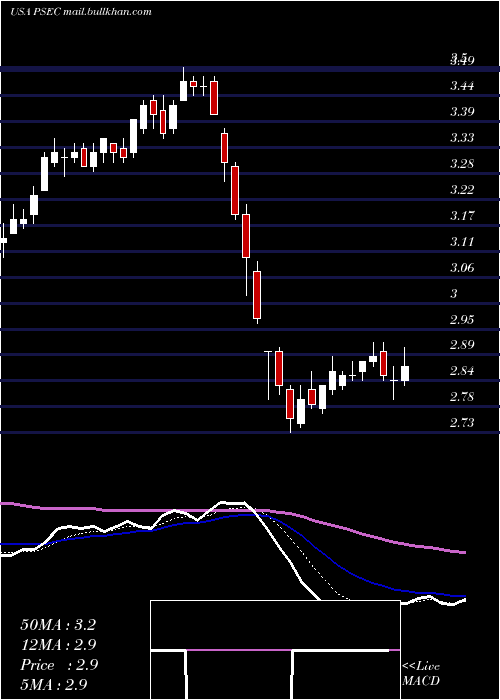The width and height of the screenshot is (500, 700).
Task: Click the 3.28 price axis label
Action: point(462,163)
